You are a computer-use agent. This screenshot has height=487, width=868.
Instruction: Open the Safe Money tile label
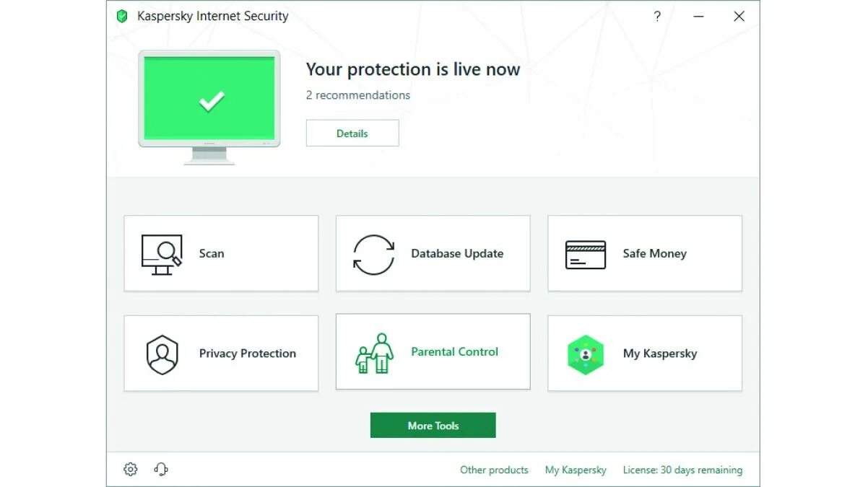pyautogui.click(x=654, y=254)
